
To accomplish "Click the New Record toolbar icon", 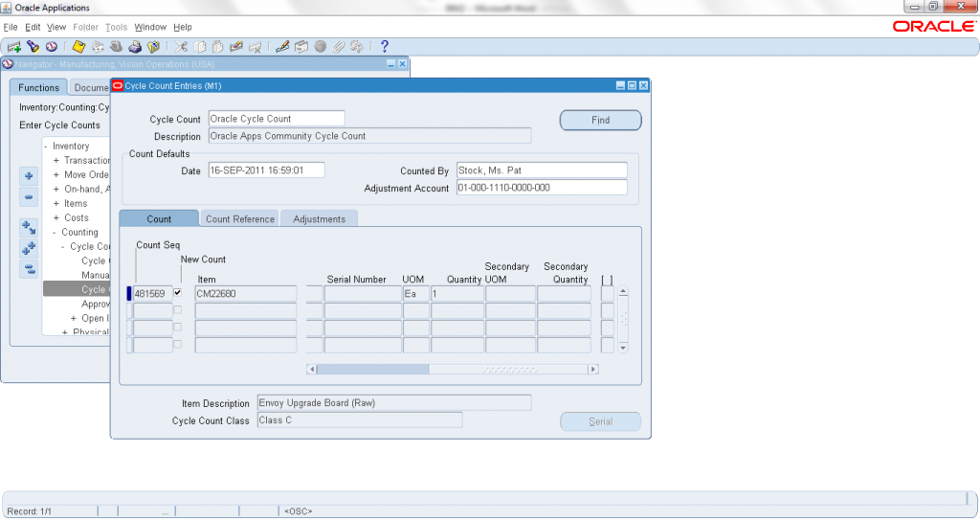I will point(14,46).
